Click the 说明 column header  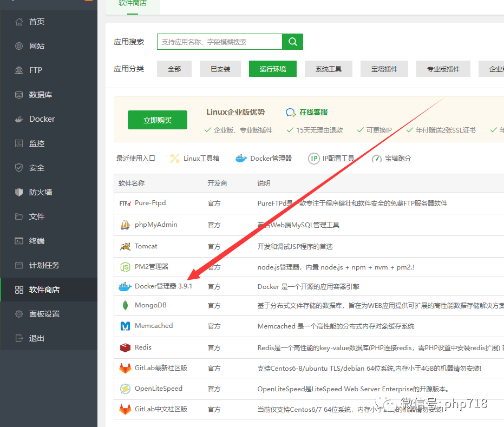pyautogui.click(x=264, y=183)
